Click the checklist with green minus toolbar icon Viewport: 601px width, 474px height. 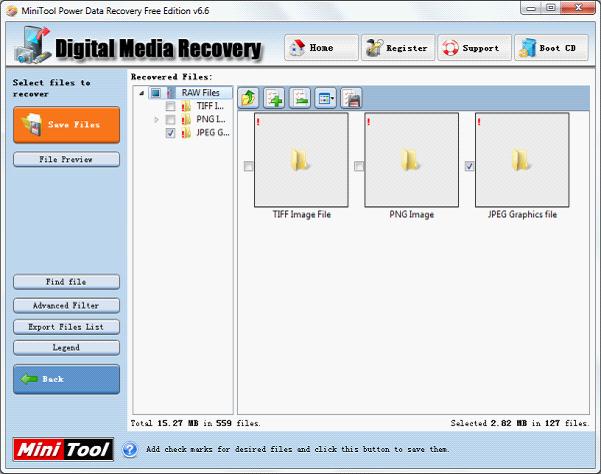pyautogui.click(x=300, y=98)
